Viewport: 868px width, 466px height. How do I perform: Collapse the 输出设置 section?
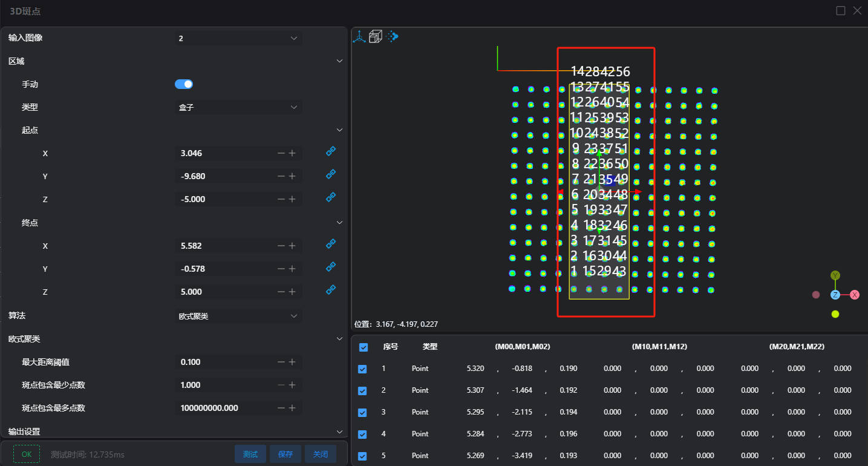coord(339,432)
